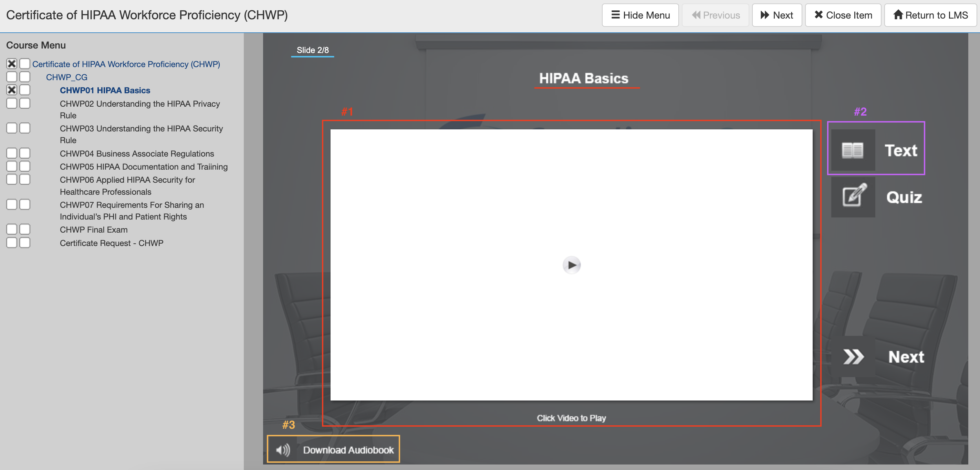Toggle first checkbox of Certificate Request row
Screen dimensions: 980x470
pos(12,242)
